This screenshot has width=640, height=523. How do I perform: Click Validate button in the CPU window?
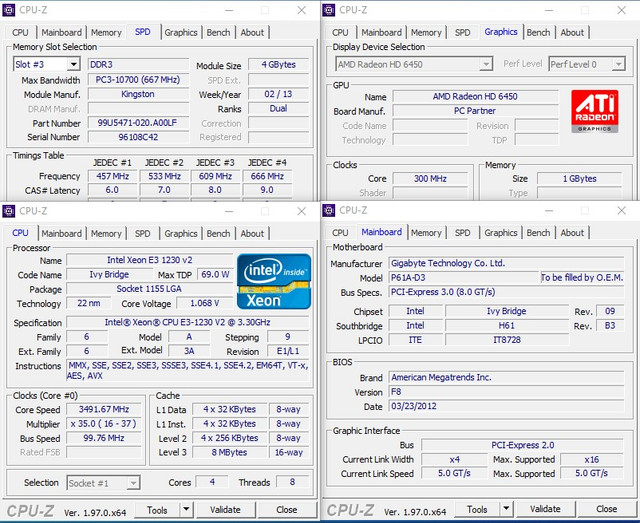(x=226, y=510)
